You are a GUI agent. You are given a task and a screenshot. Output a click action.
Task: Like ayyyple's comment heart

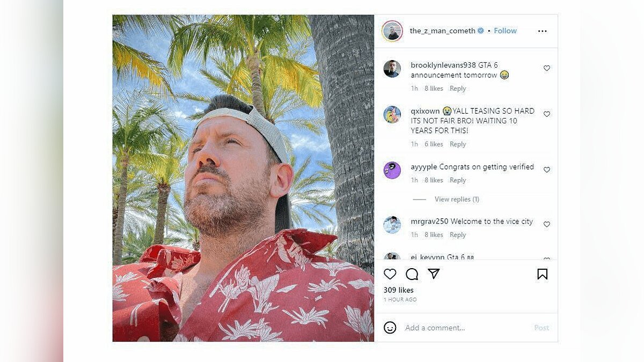pos(547,169)
